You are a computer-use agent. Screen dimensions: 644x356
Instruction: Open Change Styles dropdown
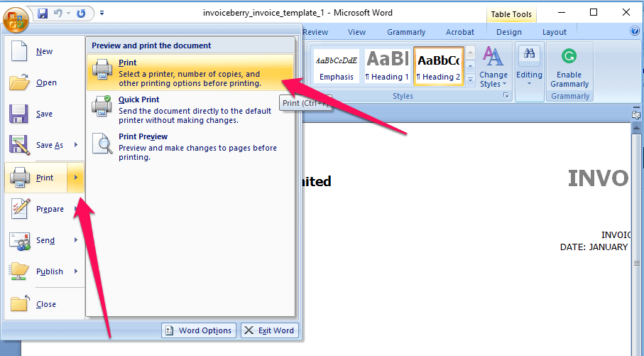pyautogui.click(x=493, y=67)
